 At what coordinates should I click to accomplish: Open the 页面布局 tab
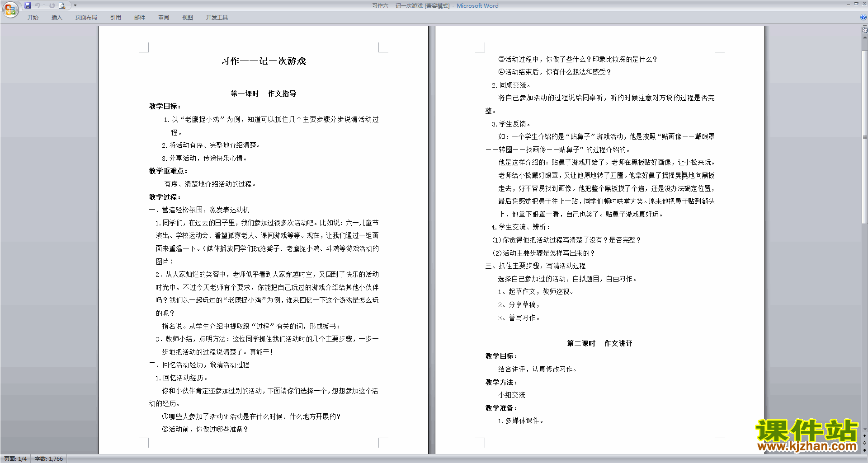86,17
